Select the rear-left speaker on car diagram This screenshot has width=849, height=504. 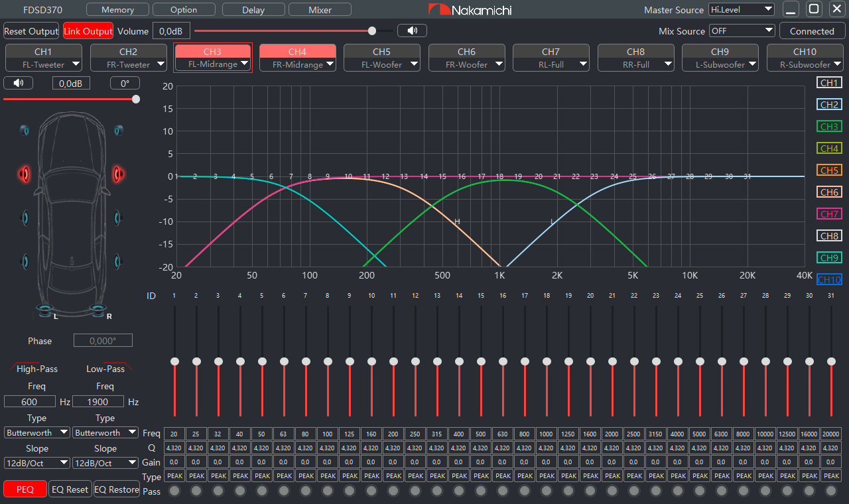point(25,261)
